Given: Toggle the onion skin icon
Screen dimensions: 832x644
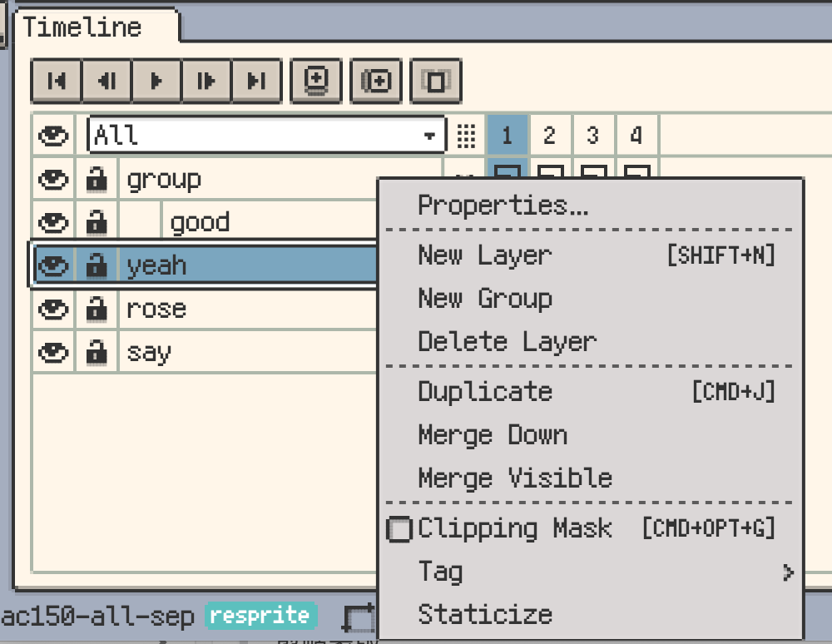Looking at the screenshot, I should [435, 81].
